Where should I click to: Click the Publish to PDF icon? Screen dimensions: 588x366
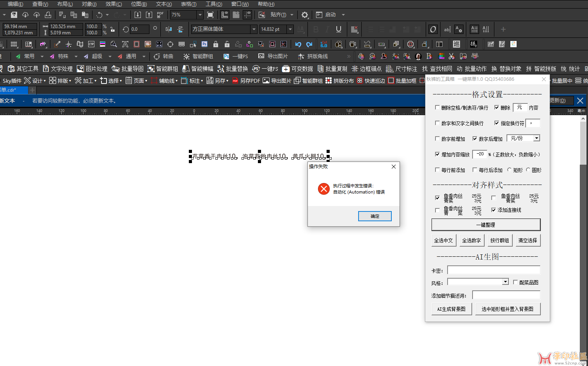160,15
